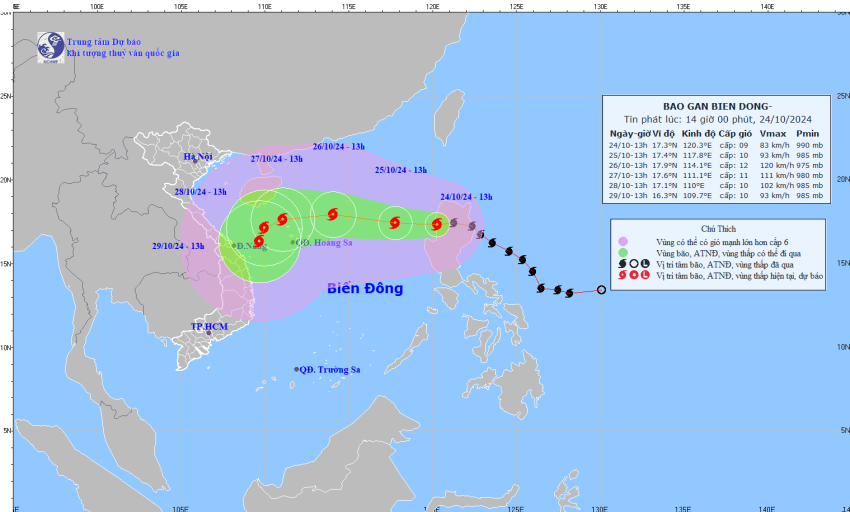
Task: Click the green storm-path legend swatch
Action: tap(623, 253)
